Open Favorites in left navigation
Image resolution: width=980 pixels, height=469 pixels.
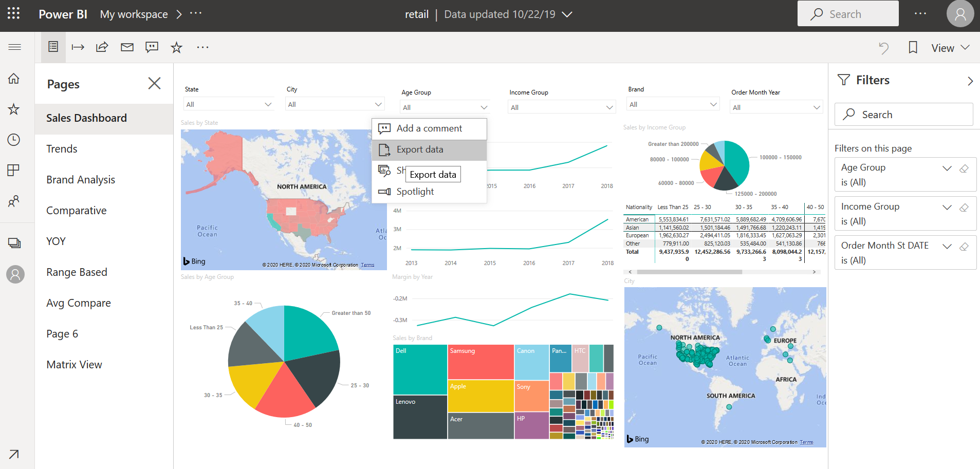pos(14,109)
